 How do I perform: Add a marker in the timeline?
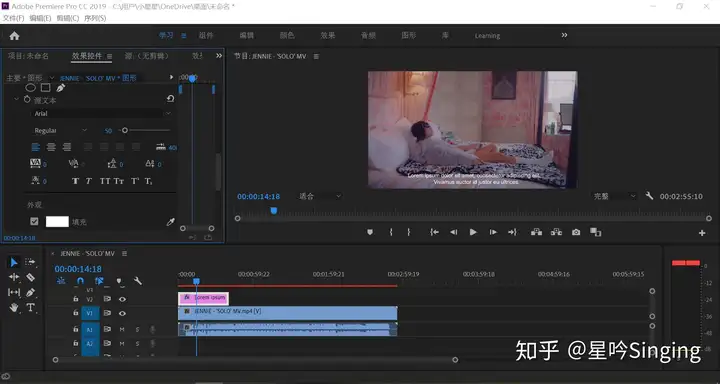[119, 281]
